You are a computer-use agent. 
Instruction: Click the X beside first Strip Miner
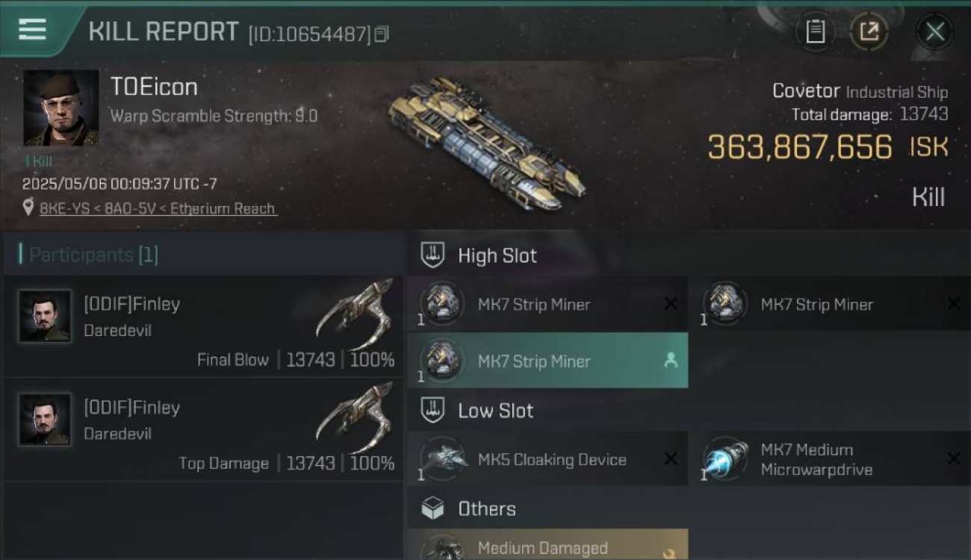pos(671,304)
